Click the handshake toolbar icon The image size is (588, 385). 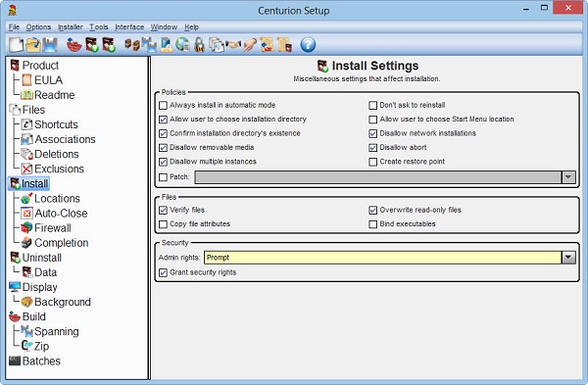click(x=234, y=45)
